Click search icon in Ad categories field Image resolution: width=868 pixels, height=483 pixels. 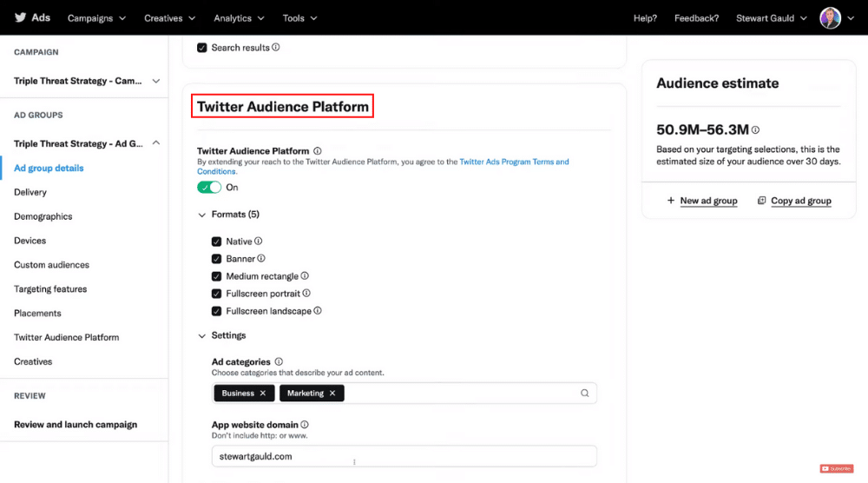tap(584, 394)
